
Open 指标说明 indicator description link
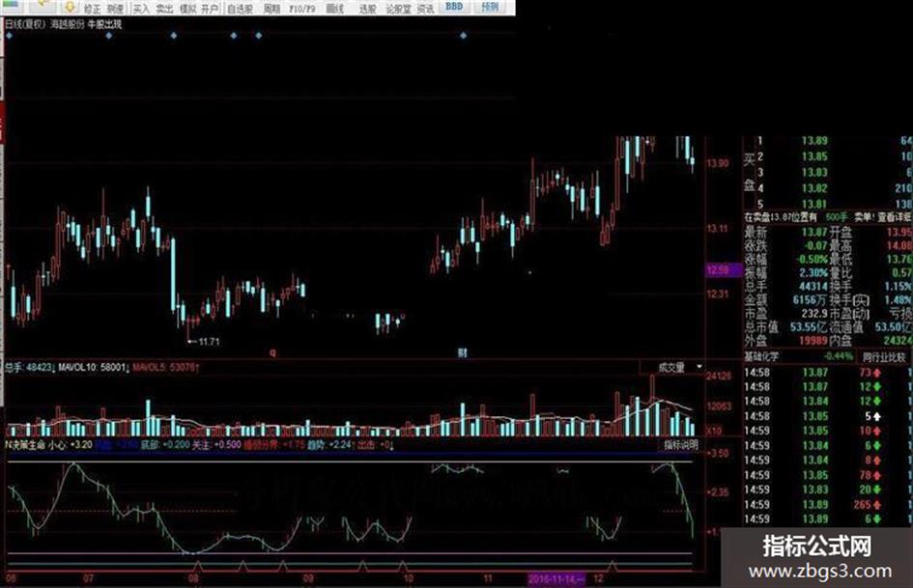681,445
